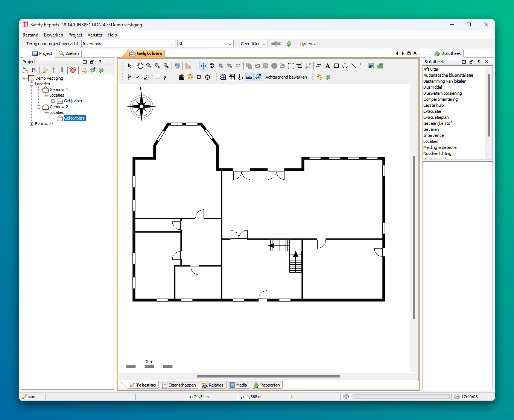Click the zoom in magnifier icon

point(149,66)
